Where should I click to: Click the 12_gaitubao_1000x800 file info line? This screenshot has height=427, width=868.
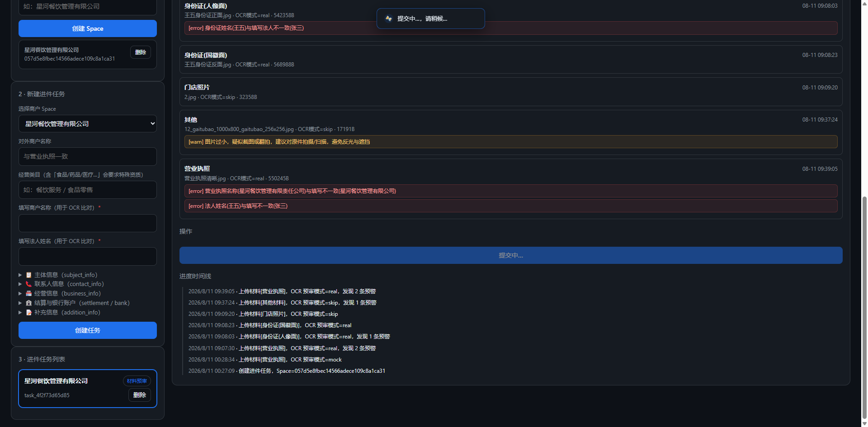(x=269, y=129)
